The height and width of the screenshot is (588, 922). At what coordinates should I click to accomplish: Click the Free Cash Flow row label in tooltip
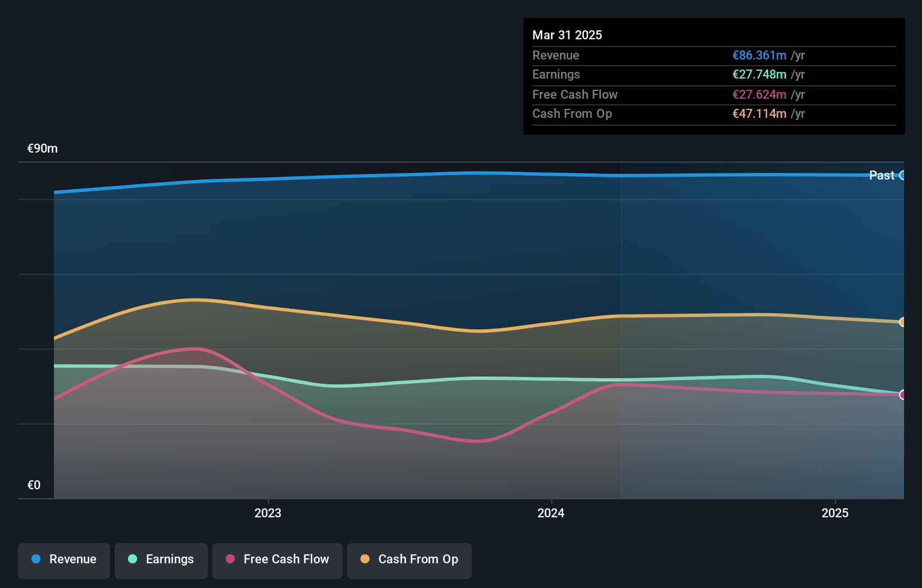575,94
